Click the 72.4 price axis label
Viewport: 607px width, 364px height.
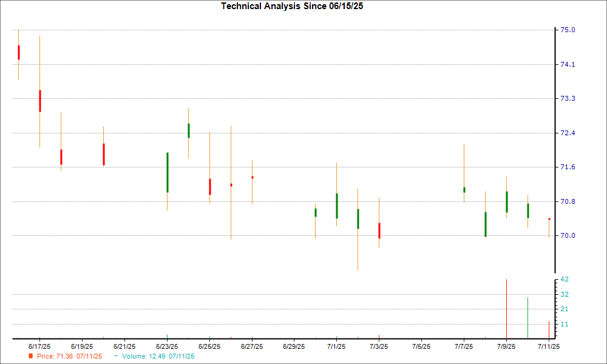pyautogui.click(x=568, y=133)
